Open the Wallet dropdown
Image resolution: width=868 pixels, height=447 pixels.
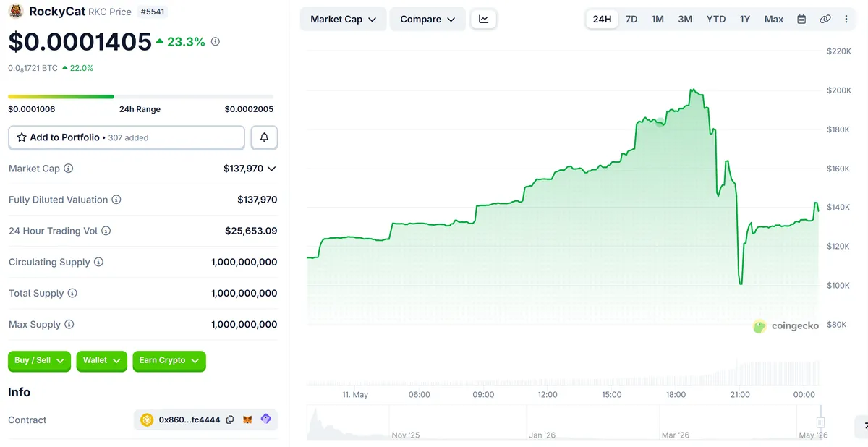tap(101, 361)
